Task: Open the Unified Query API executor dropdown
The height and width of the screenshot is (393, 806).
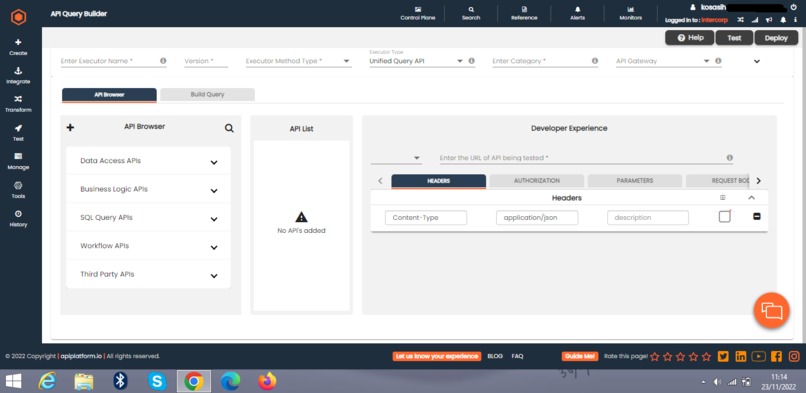Action: click(416, 61)
